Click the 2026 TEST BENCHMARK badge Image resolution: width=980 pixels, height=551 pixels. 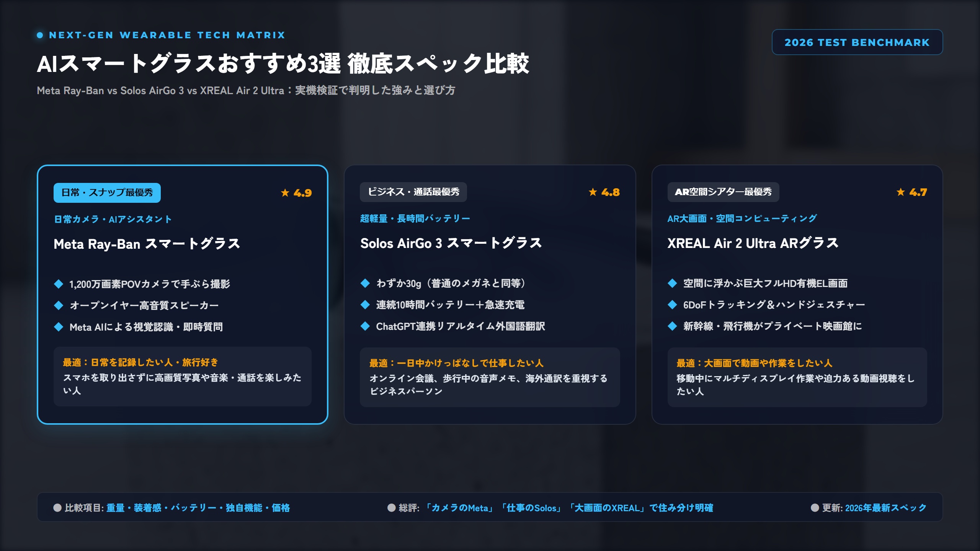pos(857,42)
